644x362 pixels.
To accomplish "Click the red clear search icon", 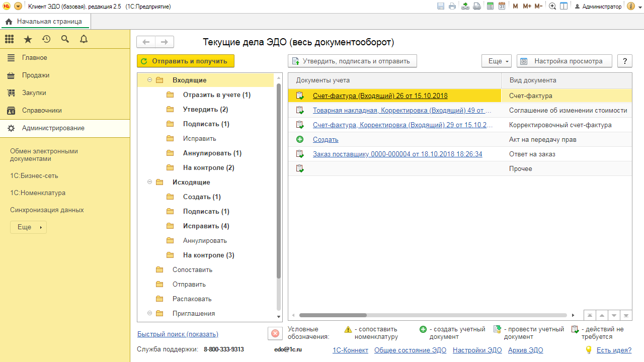I will pyautogui.click(x=275, y=333).
